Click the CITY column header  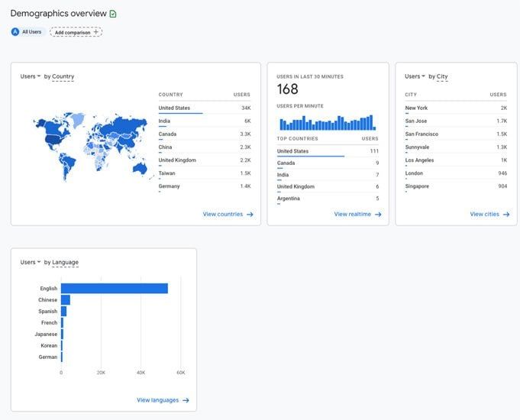tap(411, 95)
